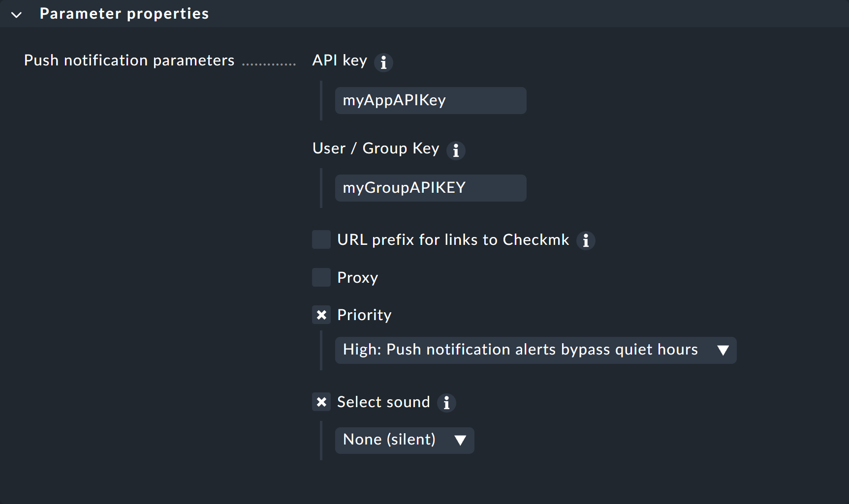The image size is (849, 504).
Task: Open the API key info tooltip
Action: pyautogui.click(x=384, y=62)
